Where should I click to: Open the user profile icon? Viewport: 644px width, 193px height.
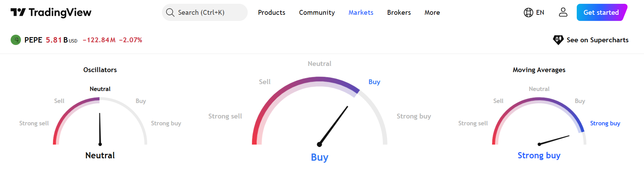click(563, 12)
